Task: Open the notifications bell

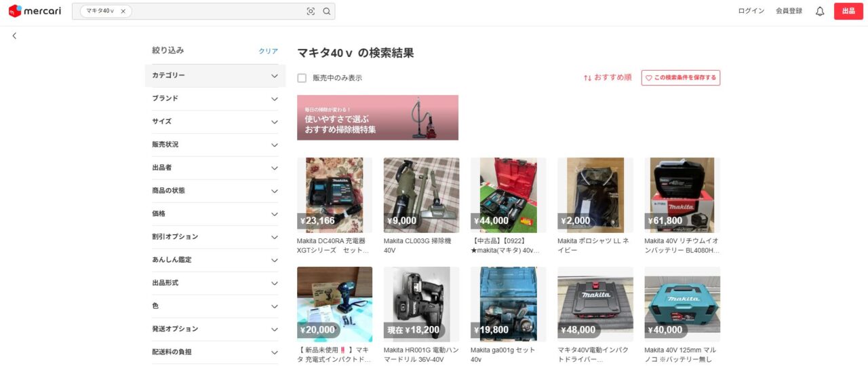Action: tap(820, 12)
